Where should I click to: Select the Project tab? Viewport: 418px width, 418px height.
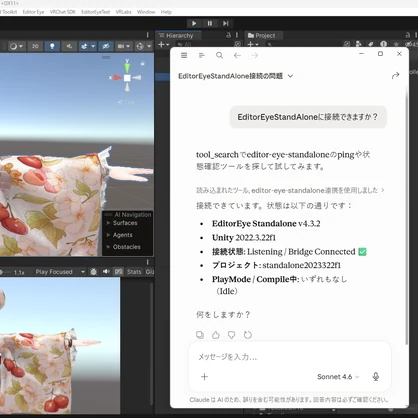click(264, 35)
